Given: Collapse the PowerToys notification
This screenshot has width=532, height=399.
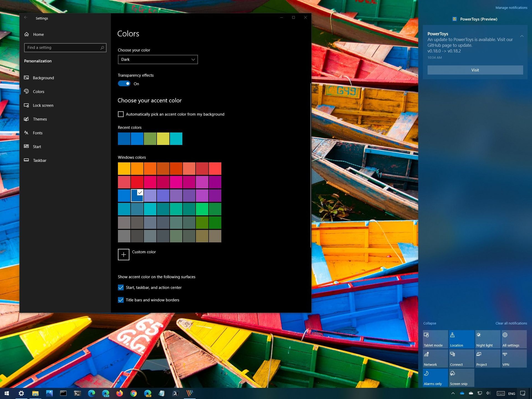Looking at the screenshot, I should [x=522, y=36].
